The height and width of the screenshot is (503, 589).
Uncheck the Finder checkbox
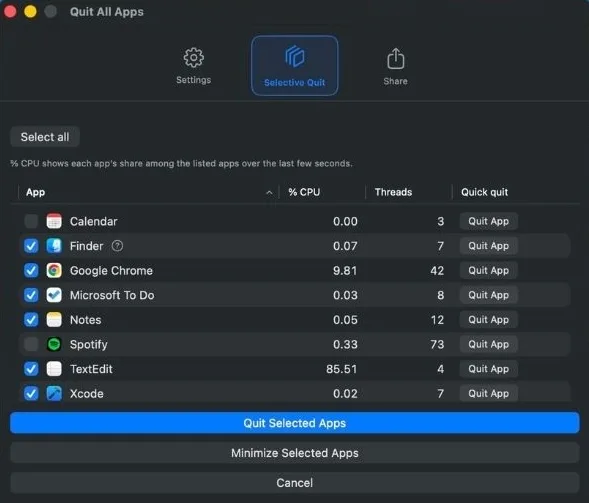(x=31, y=246)
